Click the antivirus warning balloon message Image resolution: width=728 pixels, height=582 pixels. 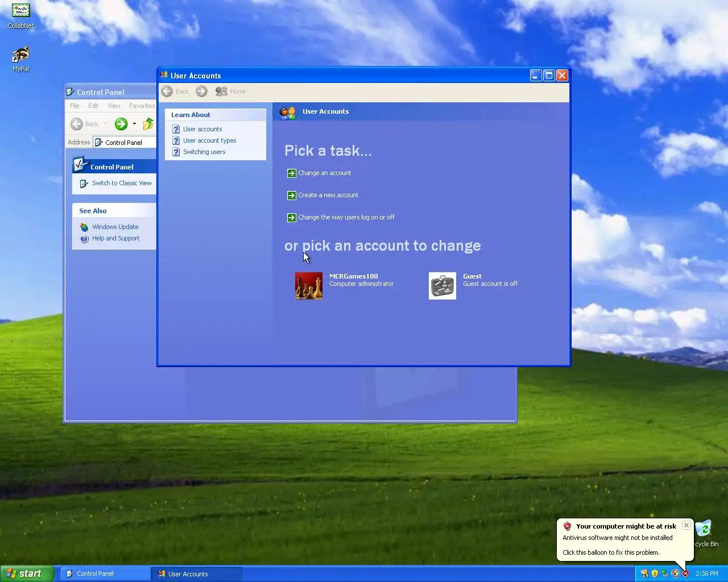[x=617, y=538]
